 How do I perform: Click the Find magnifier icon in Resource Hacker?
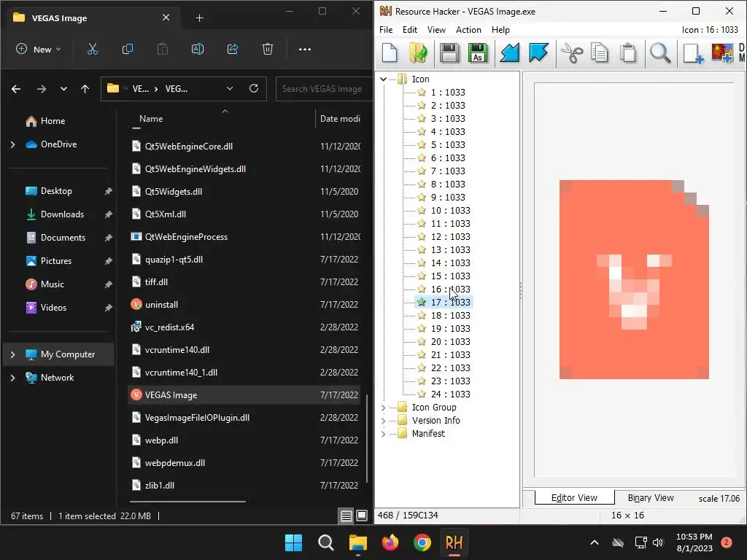pos(660,52)
